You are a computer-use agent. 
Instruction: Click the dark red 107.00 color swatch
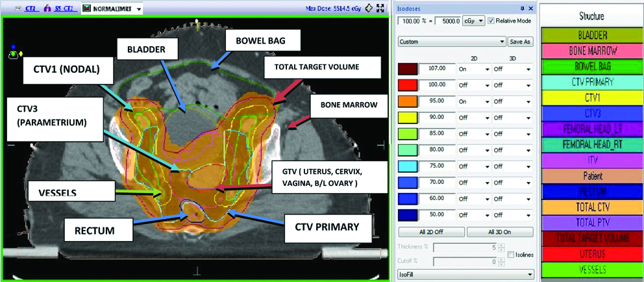(x=406, y=68)
